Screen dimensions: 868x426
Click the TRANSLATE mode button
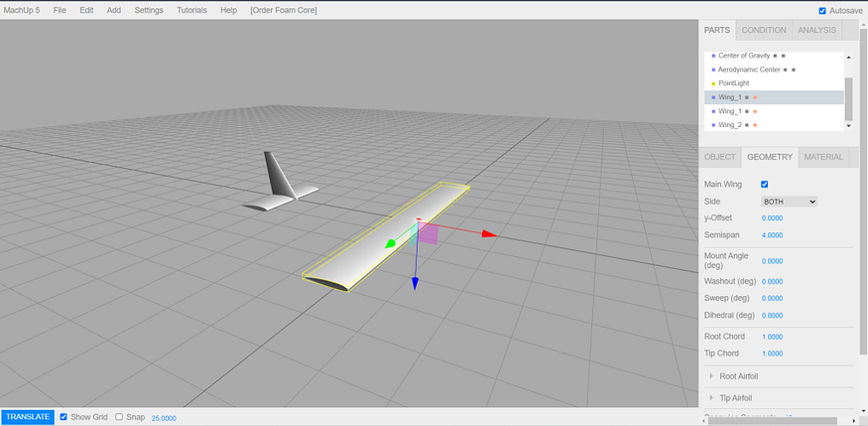tap(28, 417)
